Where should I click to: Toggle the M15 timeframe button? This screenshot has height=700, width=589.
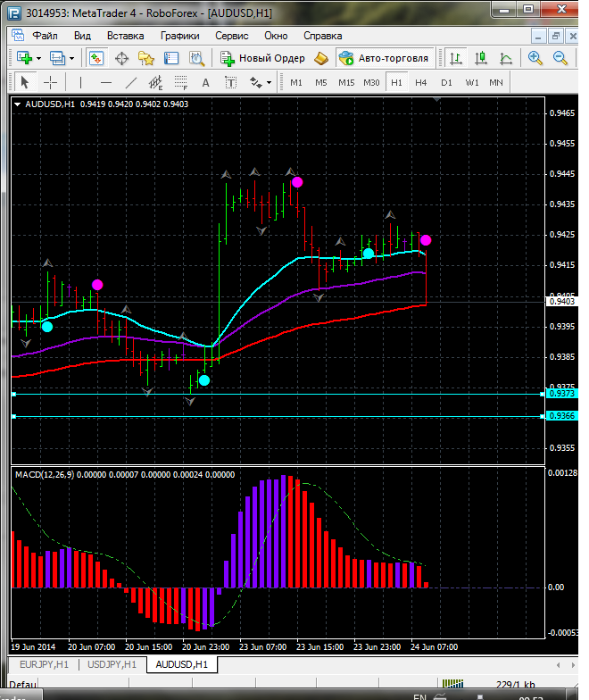(346, 82)
